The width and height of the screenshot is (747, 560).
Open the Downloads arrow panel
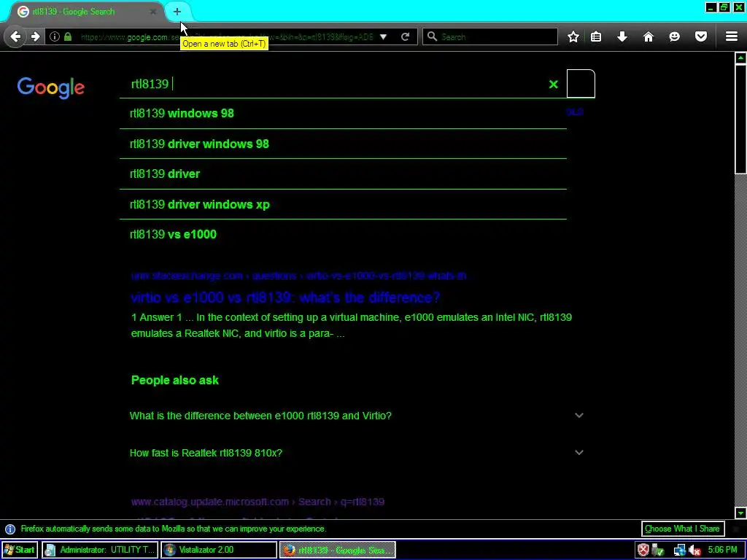[x=622, y=36]
